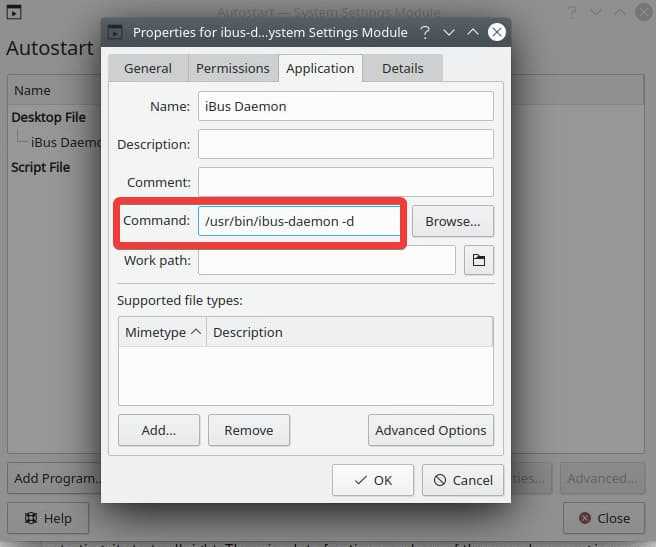Click the Remove button
The height and width of the screenshot is (547, 656).
click(x=248, y=430)
